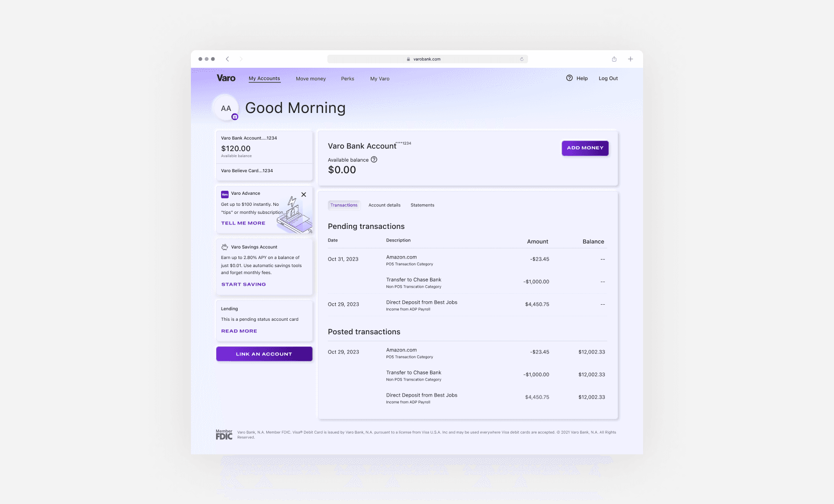The width and height of the screenshot is (834, 504).
Task: Click the Varo Advance card illustration
Action: (295, 215)
